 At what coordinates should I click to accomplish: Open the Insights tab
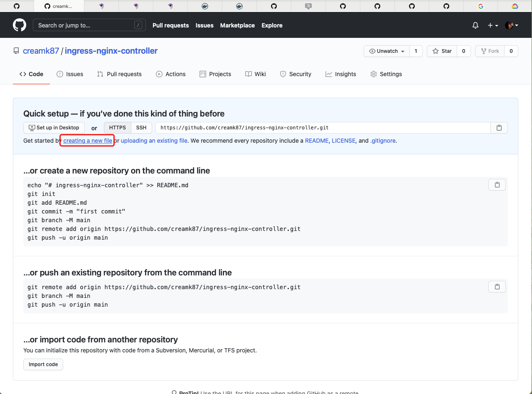point(341,74)
